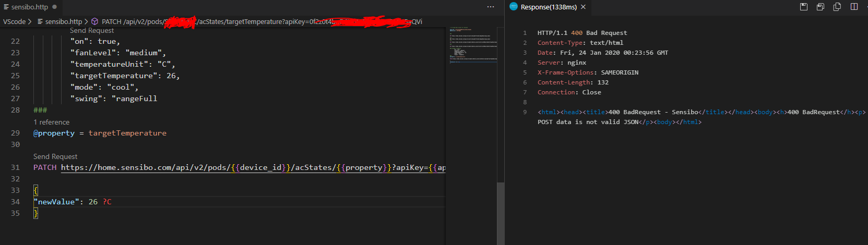This screenshot has width=868, height=245.
Task: Click the cube symbol icon in breadcrumb
Action: point(95,21)
